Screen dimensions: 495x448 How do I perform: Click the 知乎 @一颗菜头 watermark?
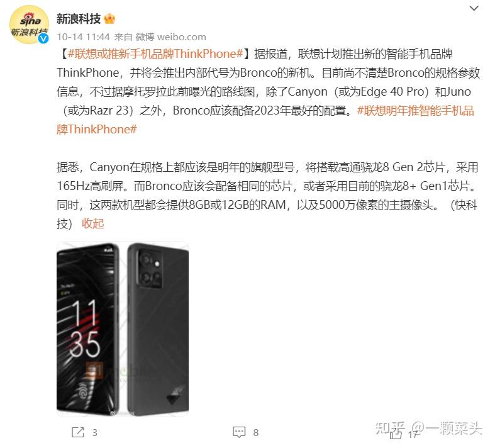click(x=429, y=428)
